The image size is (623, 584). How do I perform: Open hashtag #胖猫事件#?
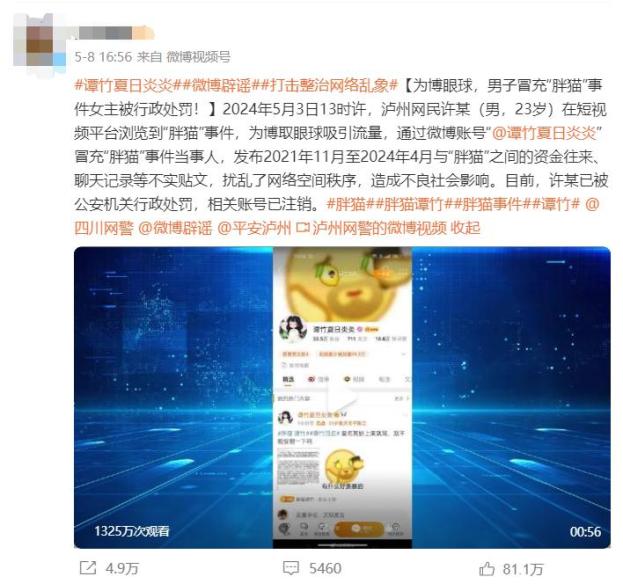(492, 204)
